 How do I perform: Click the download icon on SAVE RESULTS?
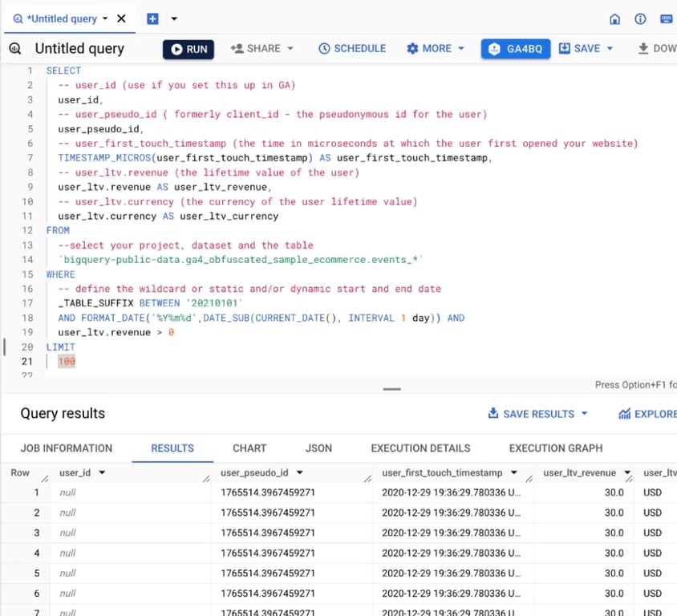pyautogui.click(x=493, y=413)
